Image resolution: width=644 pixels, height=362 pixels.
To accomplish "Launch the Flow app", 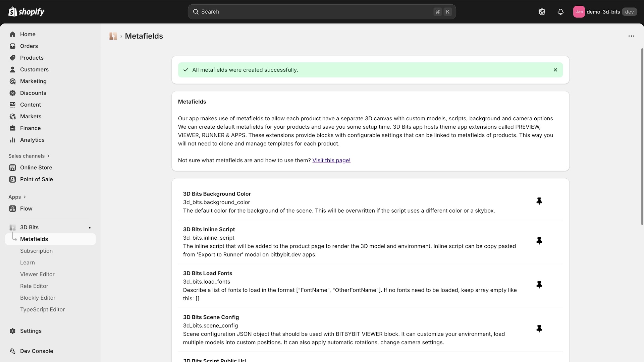I will point(26,208).
